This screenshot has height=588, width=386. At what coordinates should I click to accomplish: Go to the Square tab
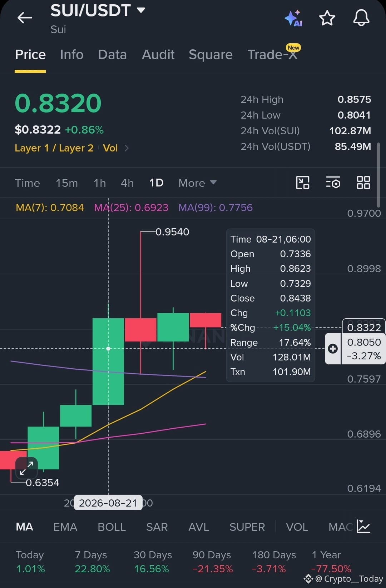point(211,55)
